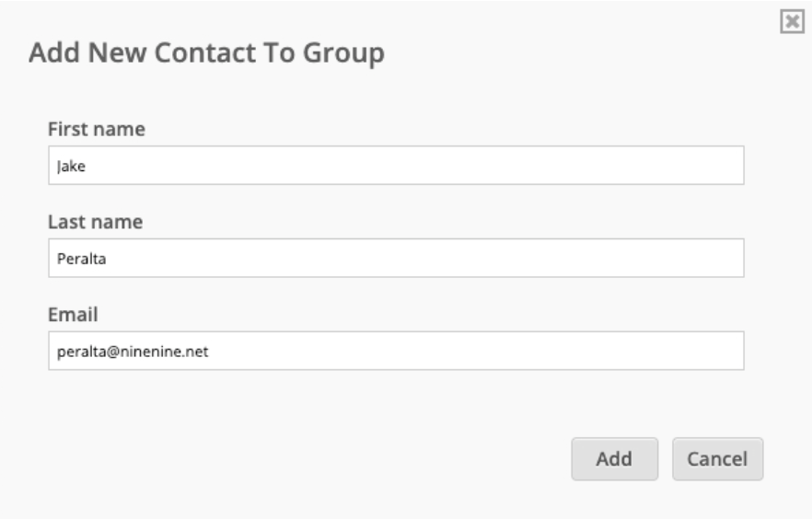
Task: Place cursor on the text "Peralta"
Action: [81, 259]
